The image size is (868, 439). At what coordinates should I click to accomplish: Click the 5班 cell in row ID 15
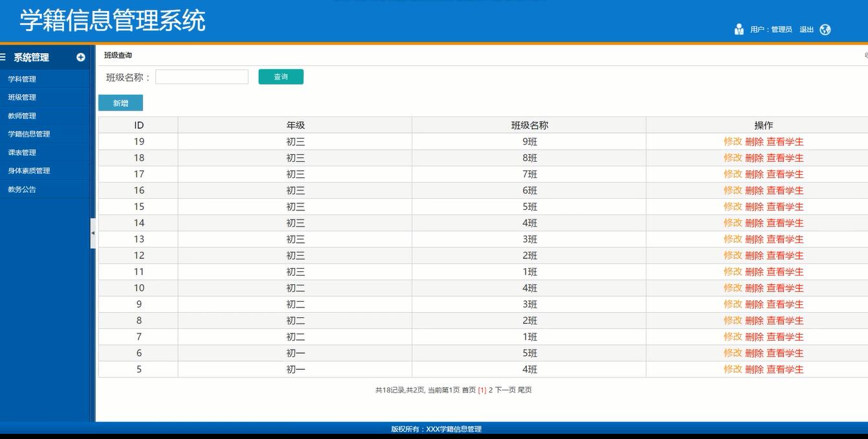click(529, 207)
